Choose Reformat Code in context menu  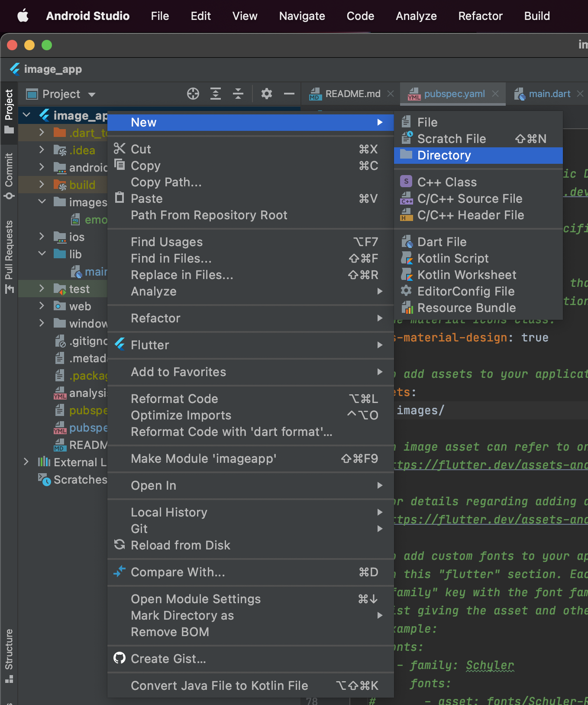tap(250, 399)
